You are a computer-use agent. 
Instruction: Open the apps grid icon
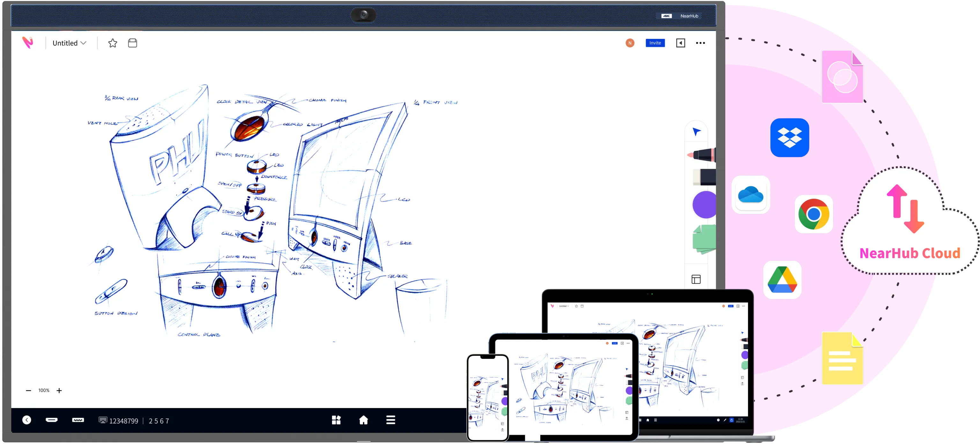(336, 420)
